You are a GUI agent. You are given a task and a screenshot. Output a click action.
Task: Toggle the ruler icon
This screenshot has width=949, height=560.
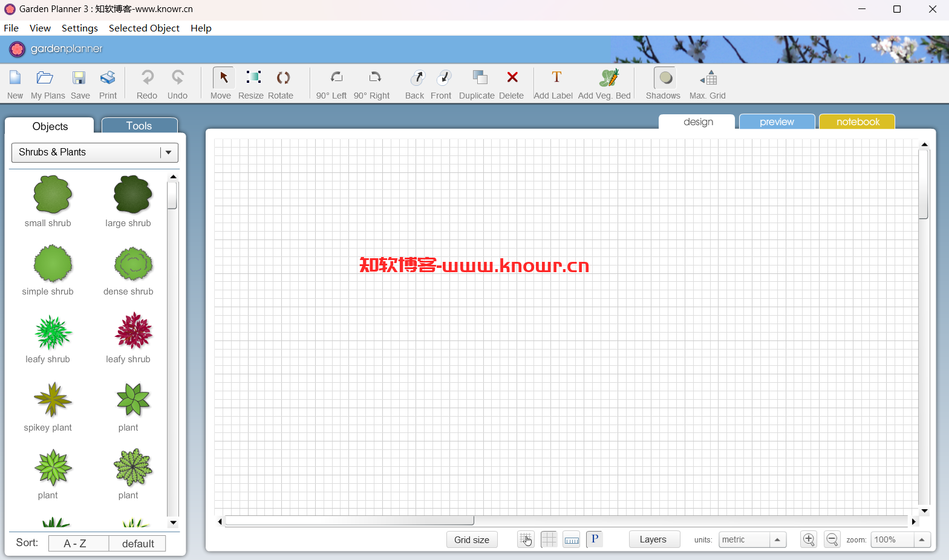click(572, 539)
